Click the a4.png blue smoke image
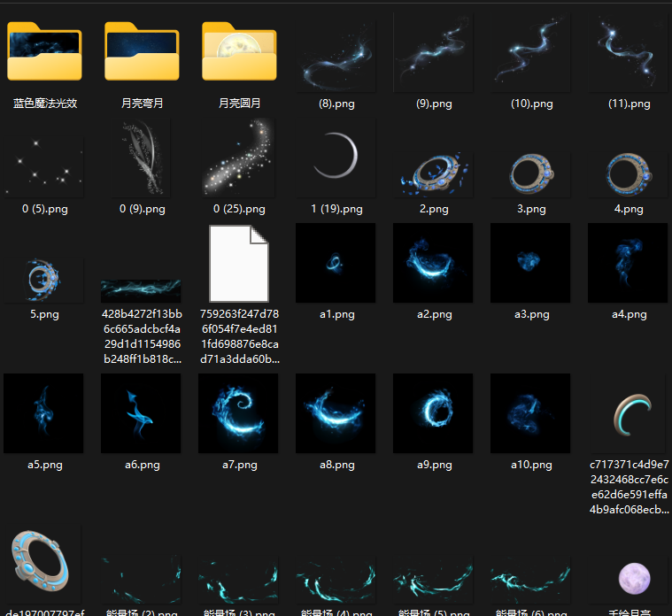This screenshot has height=616, width=672. click(x=629, y=263)
